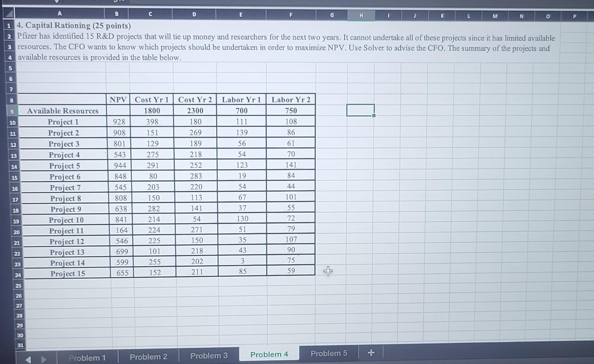This screenshot has width=594, height=364.
Task: Click the '4. Capital Rationing (25 points)' title
Action: click(x=74, y=26)
